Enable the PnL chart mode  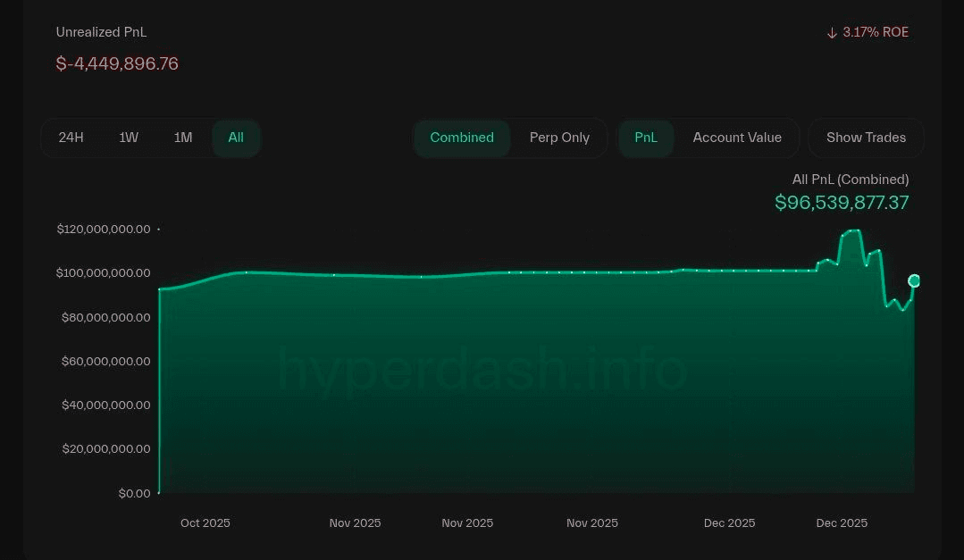646,138
